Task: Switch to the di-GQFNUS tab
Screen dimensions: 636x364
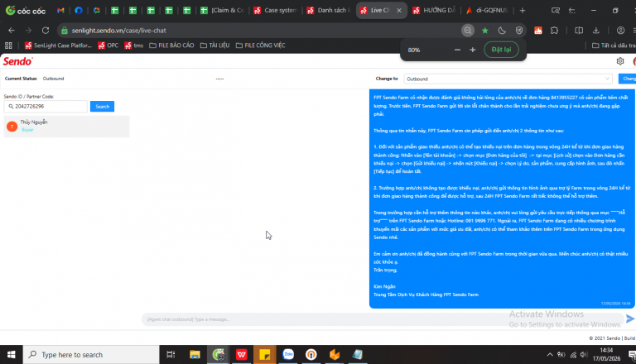Action: click(x=487, y=11)
